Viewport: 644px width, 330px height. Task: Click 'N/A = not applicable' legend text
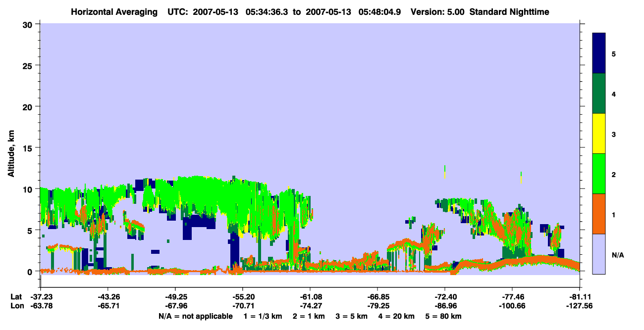(195, 316)
